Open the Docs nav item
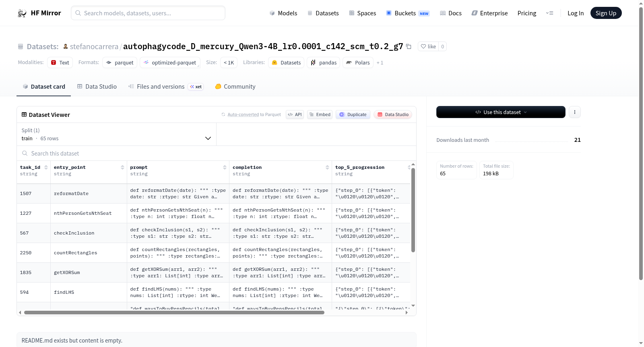 (x=451, y=13)
